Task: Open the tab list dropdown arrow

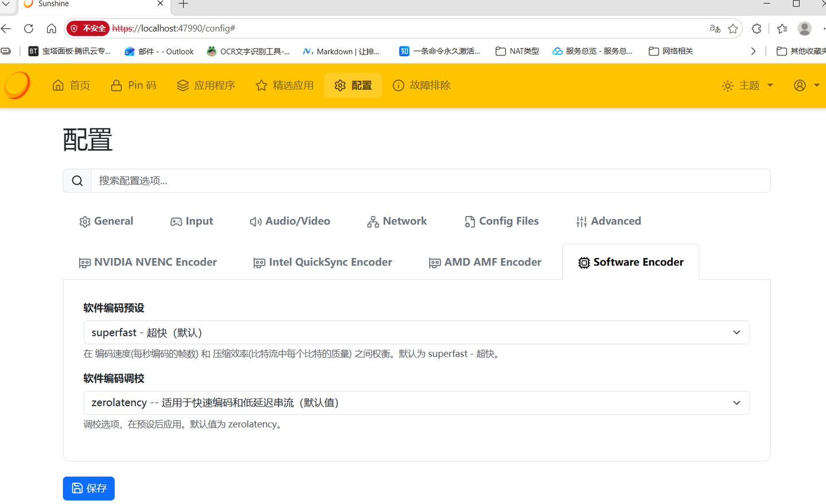Action: pyautogui.click(x=6, y=4)
